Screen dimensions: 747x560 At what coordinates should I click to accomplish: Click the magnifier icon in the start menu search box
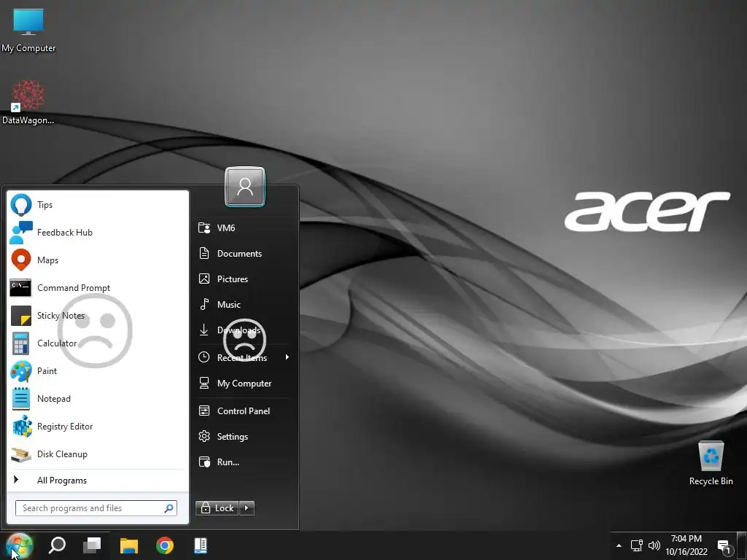click(169, 508)
